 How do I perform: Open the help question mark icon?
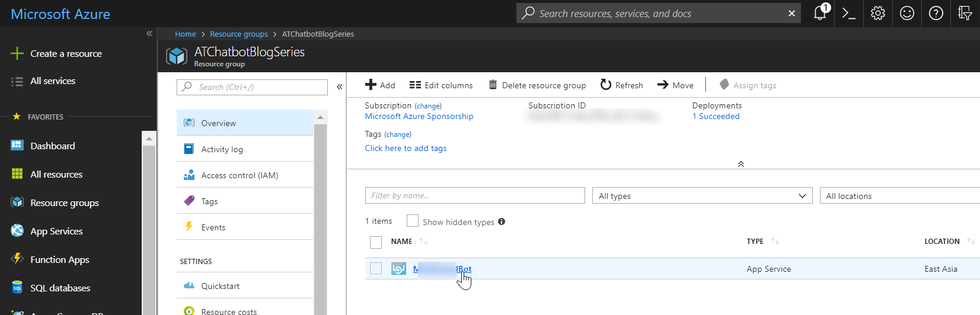click(936, 13)
